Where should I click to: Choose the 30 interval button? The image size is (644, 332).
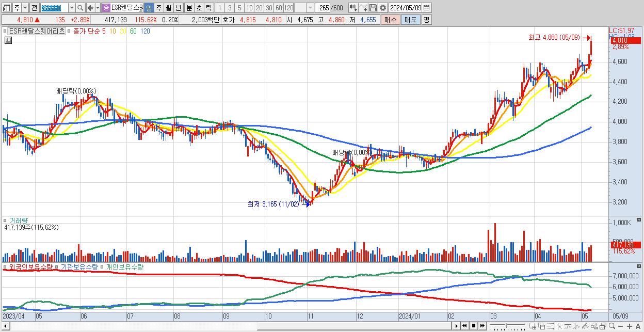pyautogui.click(x=269, y=8)
